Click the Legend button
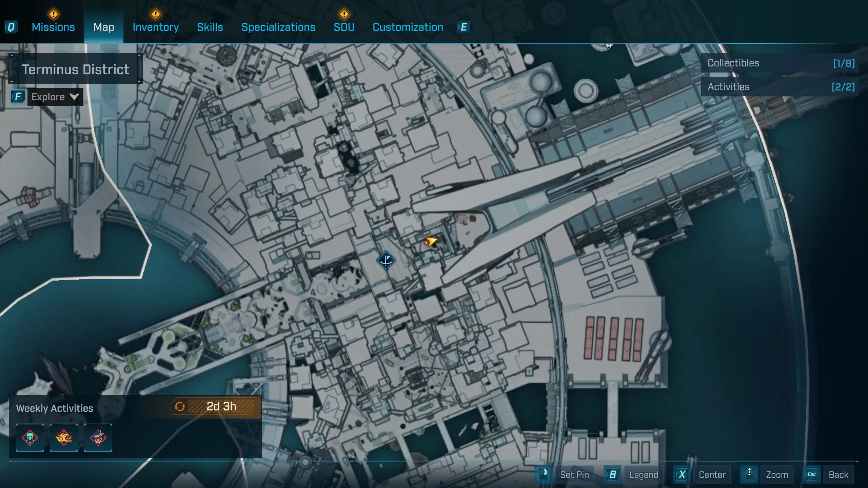Viewport: 868px width, 488px height. coord(643,474)
